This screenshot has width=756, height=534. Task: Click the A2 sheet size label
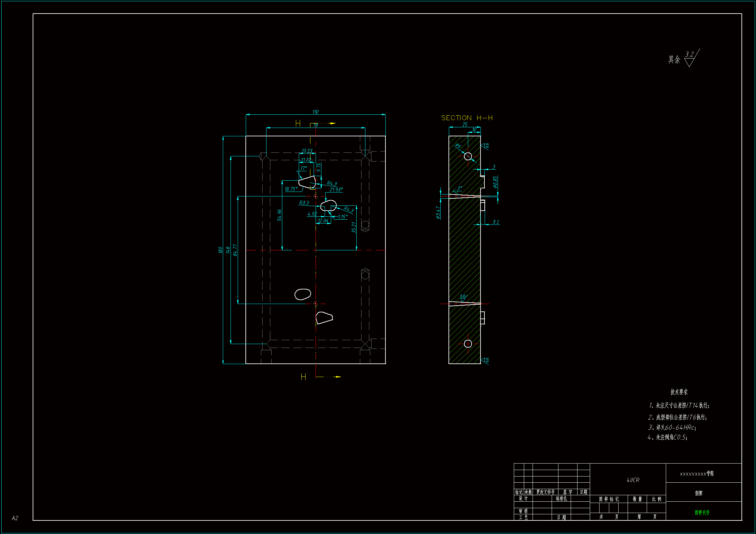coord(15,518)
